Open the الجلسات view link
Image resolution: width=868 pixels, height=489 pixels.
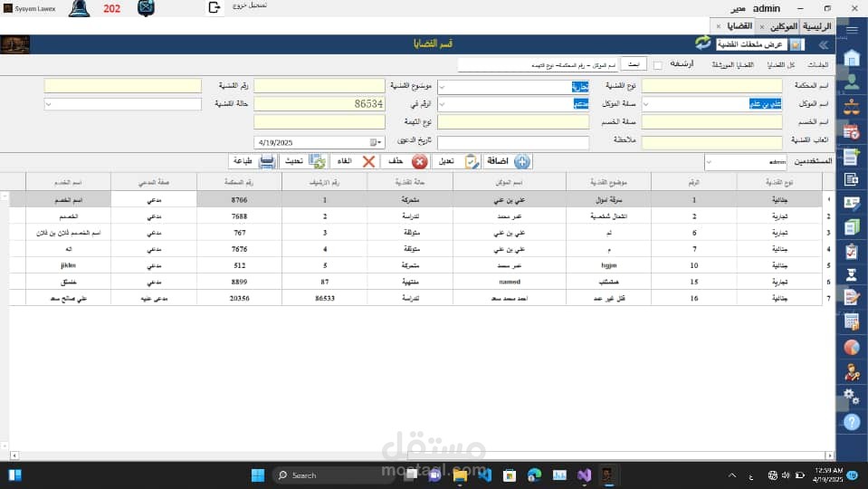tap(817, 65)
